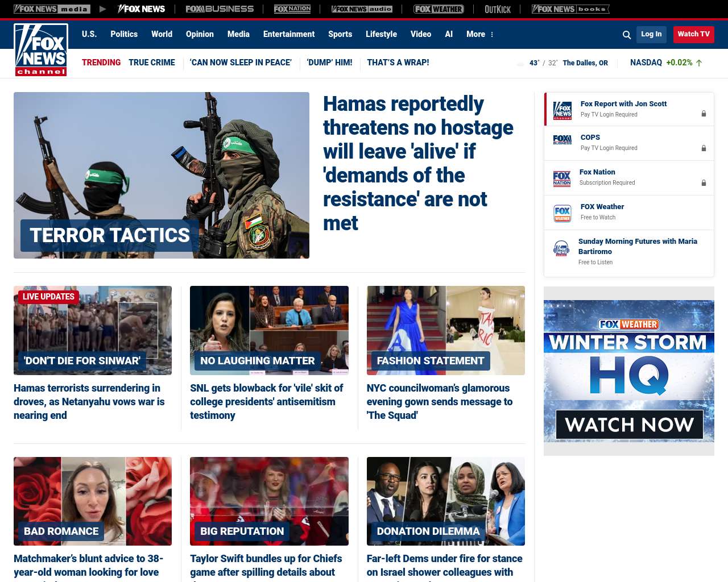The height and width of the screenshot is (582, 728).
Task: Open the AI section
Action: [449, 34]
